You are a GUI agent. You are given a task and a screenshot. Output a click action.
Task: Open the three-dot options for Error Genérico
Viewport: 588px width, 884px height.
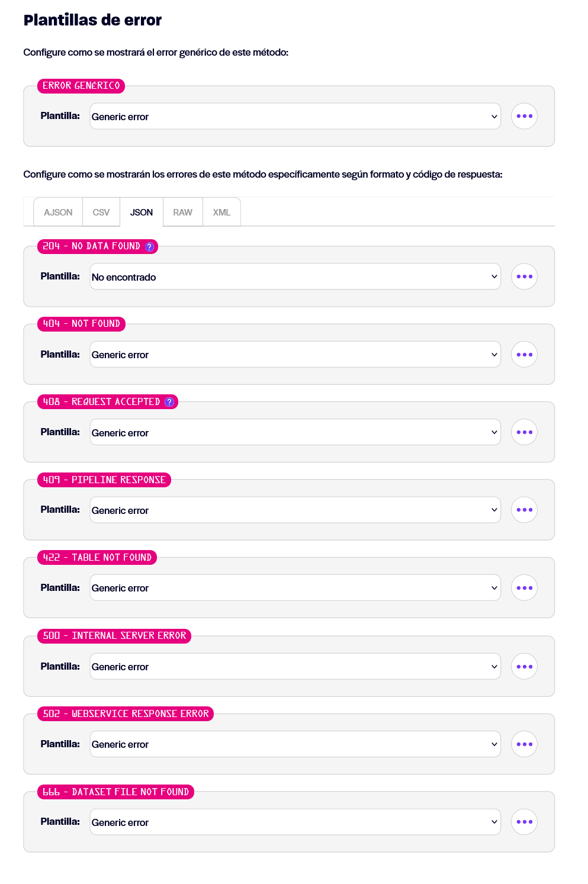click(x=524, y=116)
